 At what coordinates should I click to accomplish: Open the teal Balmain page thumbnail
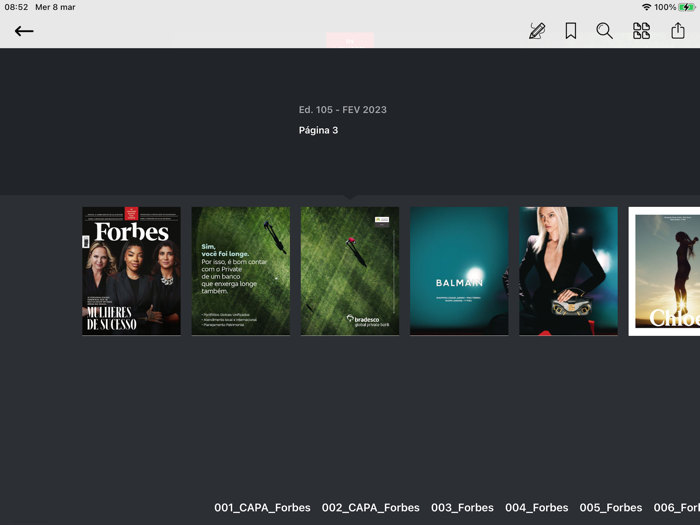point(459,271)
